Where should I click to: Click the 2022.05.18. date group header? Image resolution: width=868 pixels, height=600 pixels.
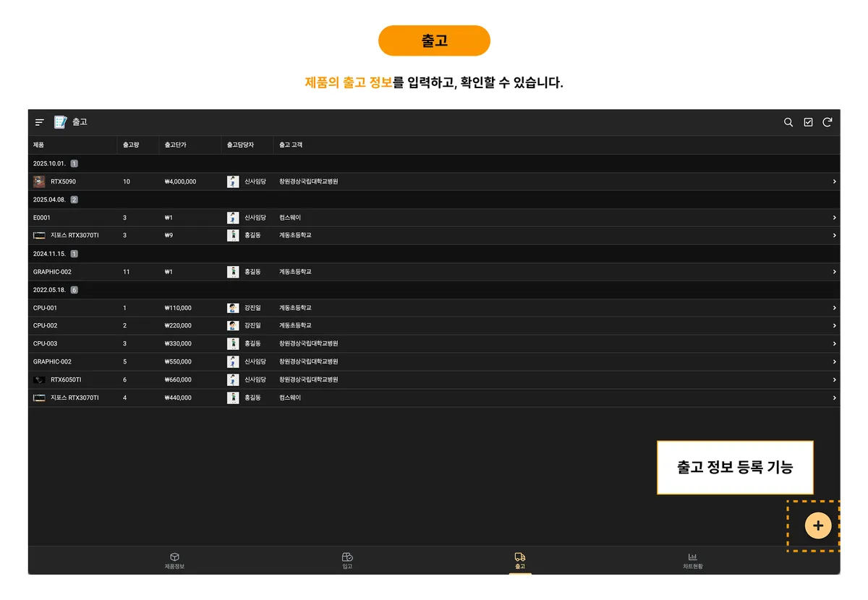(x=49, y=290)
